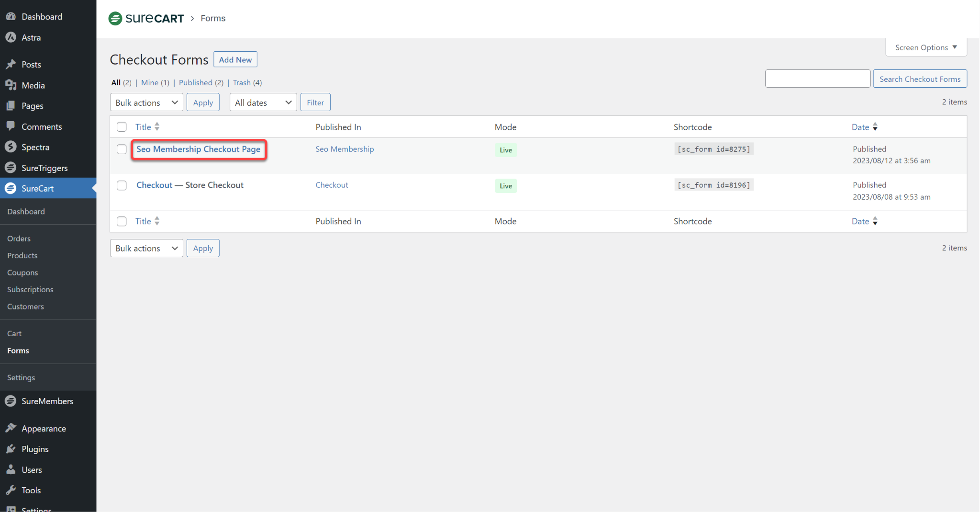The image size is (980, 512).
Task: Open the Astra icon in sidebar
Action: [11, 37]
